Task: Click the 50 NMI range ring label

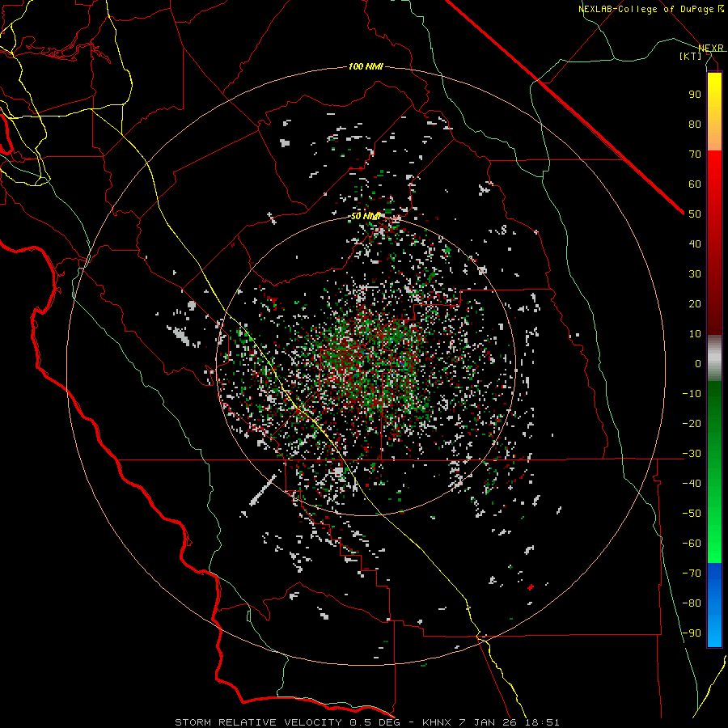Action: point(366,216)
